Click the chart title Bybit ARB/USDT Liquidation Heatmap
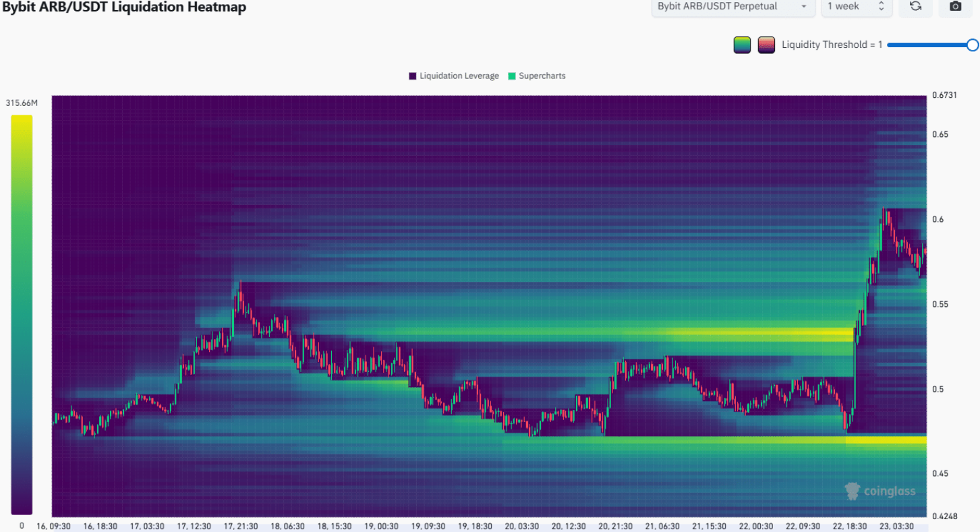 pyautogui.click(x=124, y=7)
